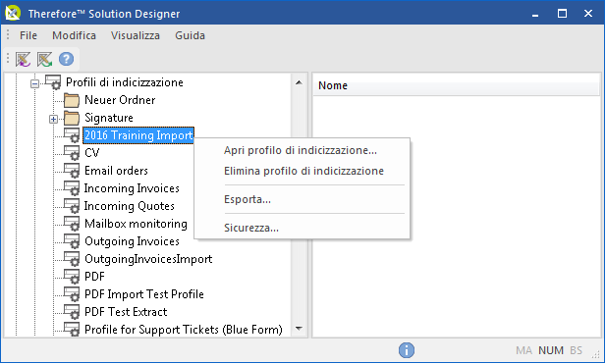The height and width of the screenshot is (364, 606).
Task: Open the Modifica menu
Action: [74, 35]
